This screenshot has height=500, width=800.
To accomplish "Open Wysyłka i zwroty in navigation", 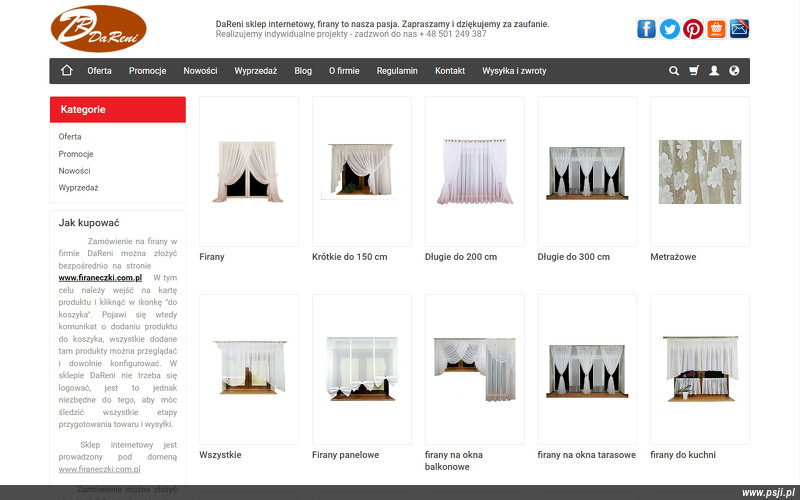I will (514, 71).
